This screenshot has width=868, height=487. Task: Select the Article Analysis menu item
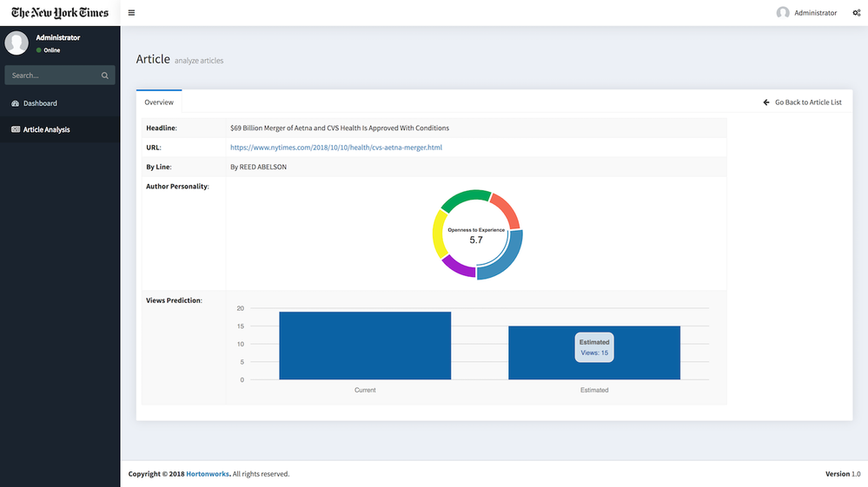(47, 129)
